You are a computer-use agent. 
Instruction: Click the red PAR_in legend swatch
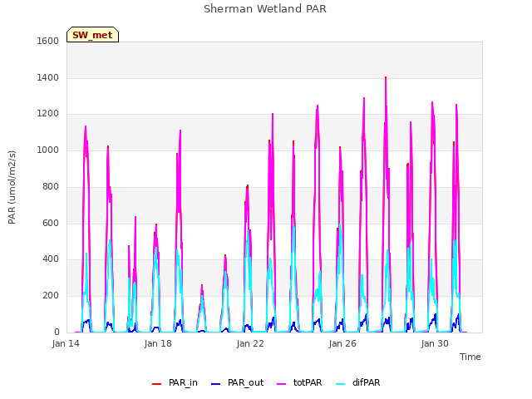click(x=156, y=383)
